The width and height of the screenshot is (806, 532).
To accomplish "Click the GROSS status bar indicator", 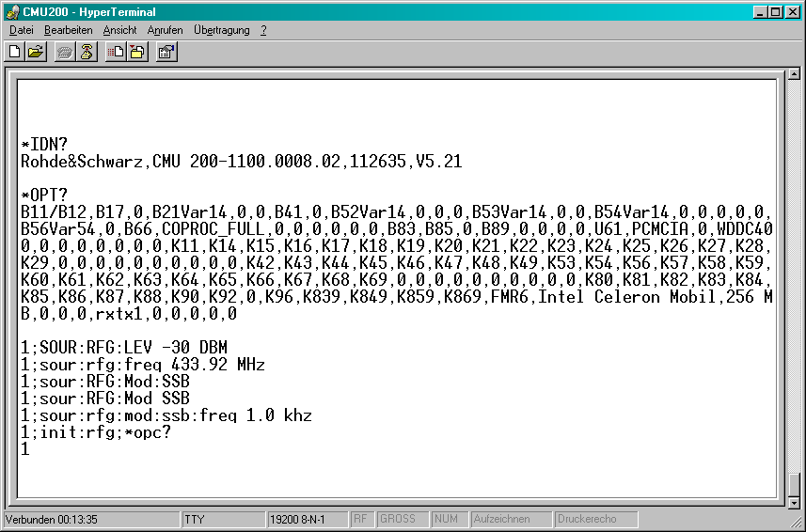I will click(x=403, y=519).
